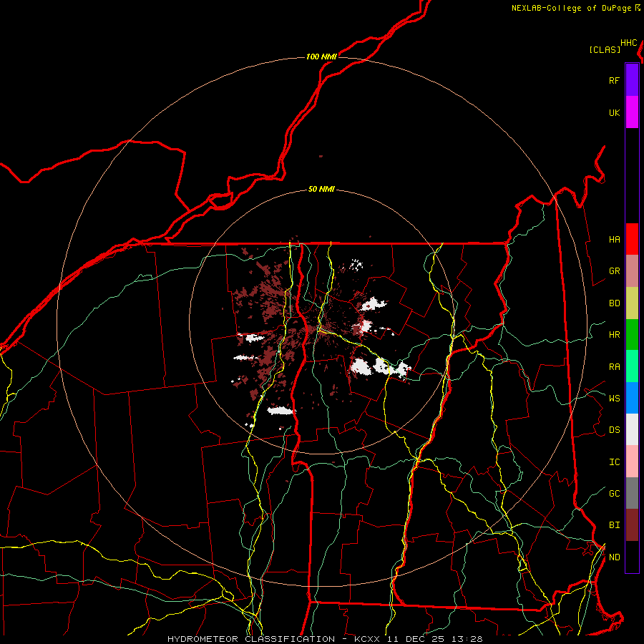Click the 13:28 timestamp

click(467, 639)
